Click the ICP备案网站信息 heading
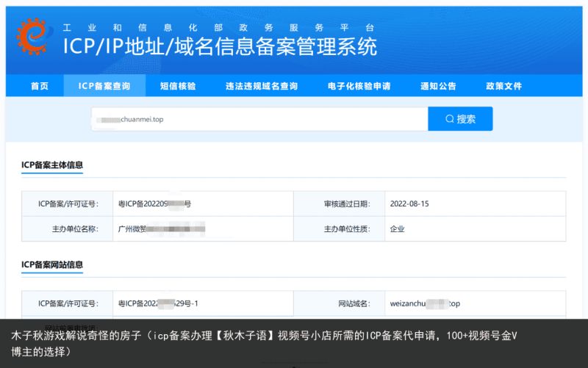Image resolution: width=588 pixels, height=368 pixels. [52, 264]
